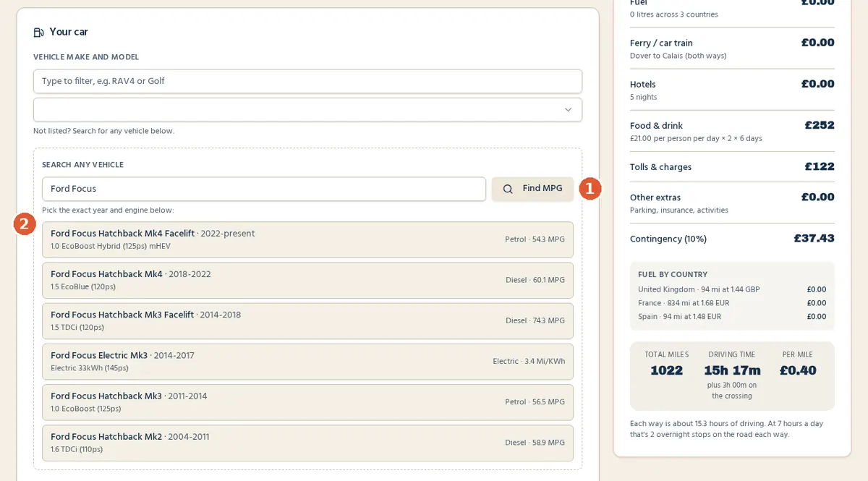Click the 'VEHICLE MAKE AND MODEL' label
868x481 pixels.
(x=86, y=57)
